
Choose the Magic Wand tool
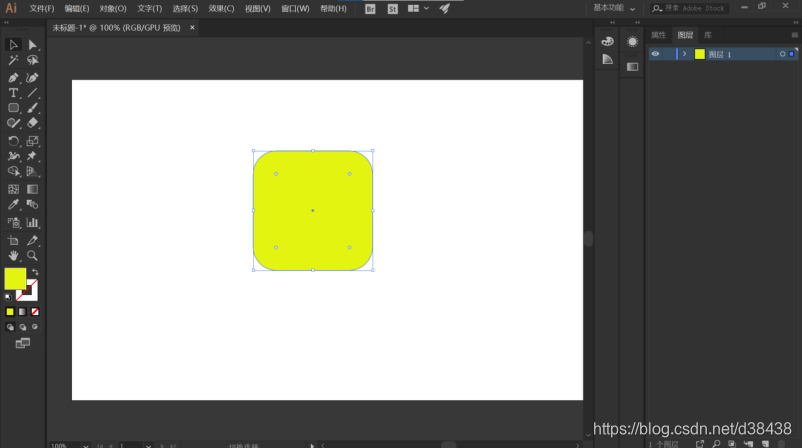tap(13, 60)
